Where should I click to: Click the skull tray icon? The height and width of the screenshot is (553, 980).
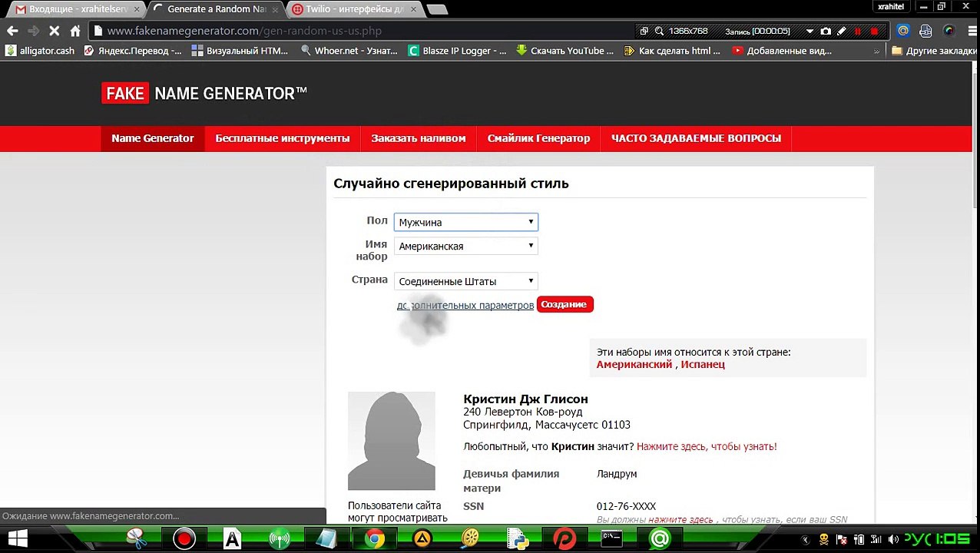[824, 540]
